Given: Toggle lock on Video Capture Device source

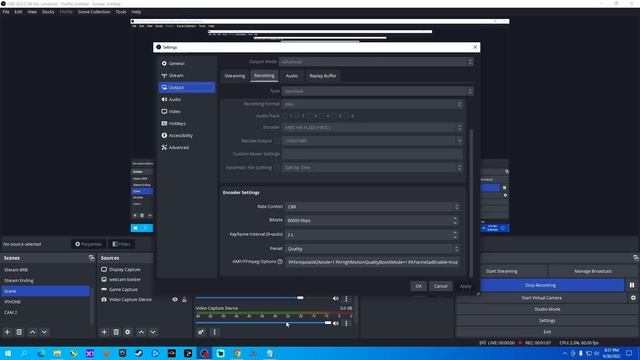Looking at the screenshot, I should pos(184,300).
